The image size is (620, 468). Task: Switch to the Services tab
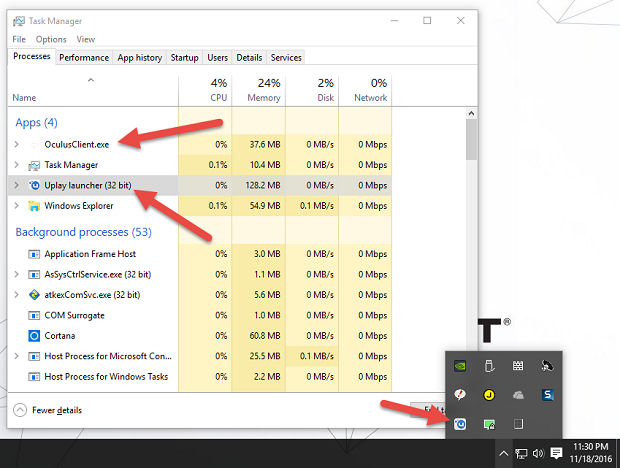click(286, 58)
